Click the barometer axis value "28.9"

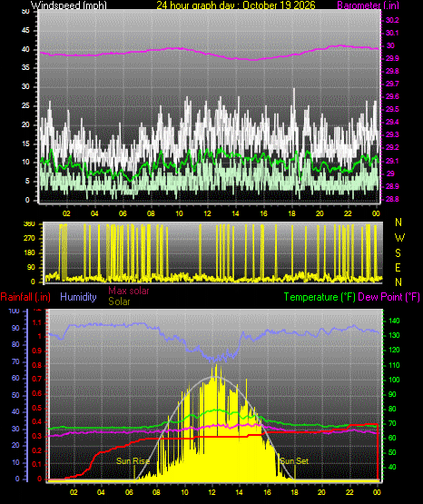392,186
